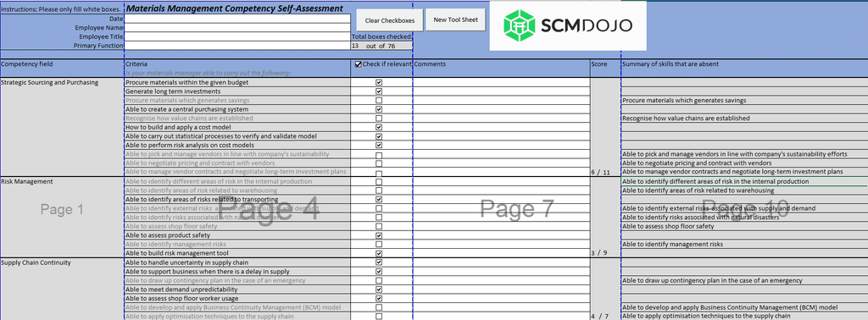Click the New Tool Sheet button
The height and width of the screenshot is (320, 868).
click(455, 20)
